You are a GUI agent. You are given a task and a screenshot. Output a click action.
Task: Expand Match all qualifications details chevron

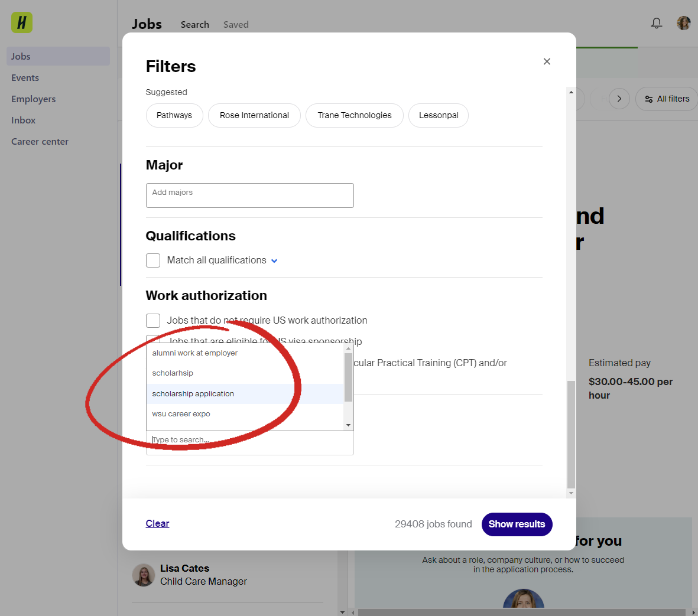click(x=274, y=261)
